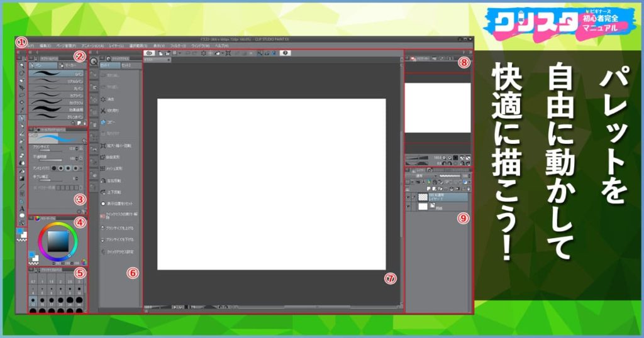Click the Undo arrow in command bar
This screenshot has height=338, width=644.
(x=188, y=53)
